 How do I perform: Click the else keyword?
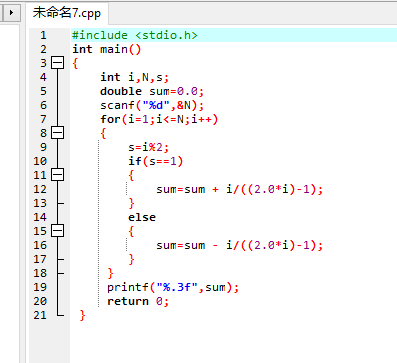pyautogui.click(x=142, y=217)
